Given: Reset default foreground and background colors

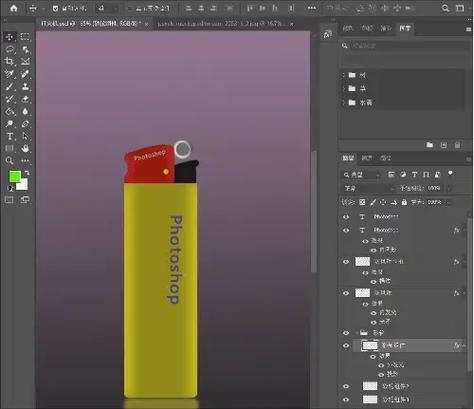Looking at the screenshot, I should pos(10,188).
